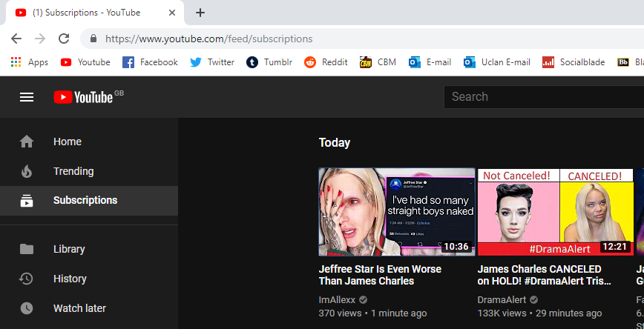Open the Socialblade bookmark
Image resolution: width=644 pixels, height=329 pixels.
574,62
